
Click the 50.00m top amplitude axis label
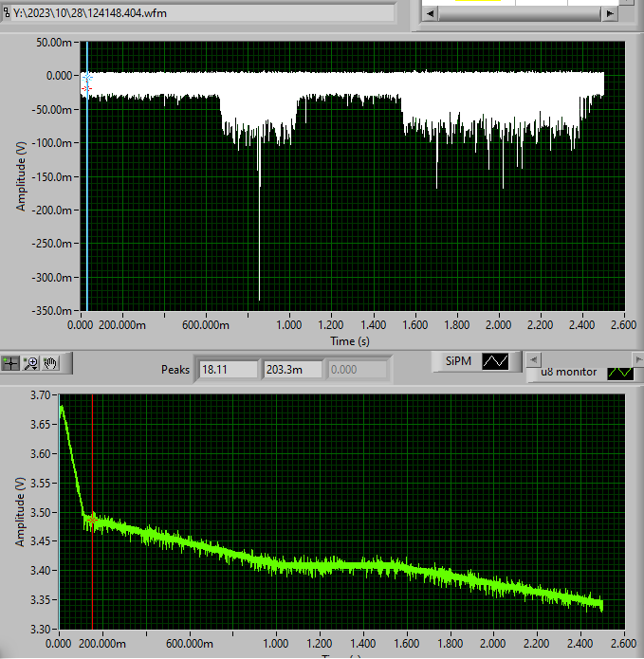coord(54,43)
